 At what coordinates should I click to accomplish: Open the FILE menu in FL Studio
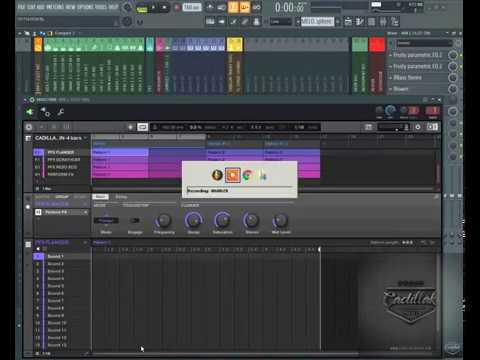point(21,7)
